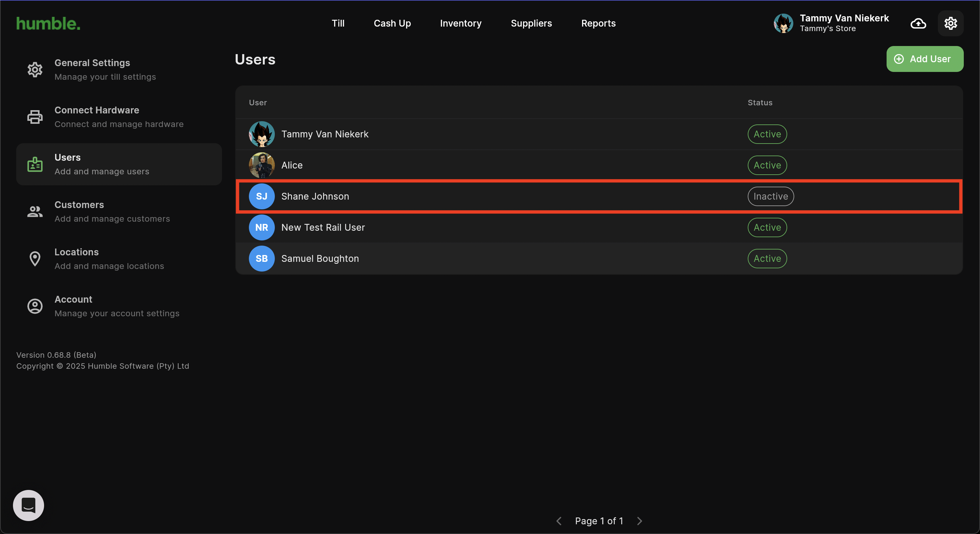Click the Page 1 of 1 indicator

[599, 521]
